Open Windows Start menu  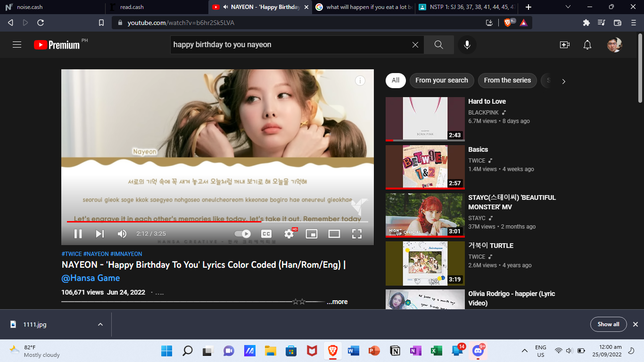click(166, 351)
